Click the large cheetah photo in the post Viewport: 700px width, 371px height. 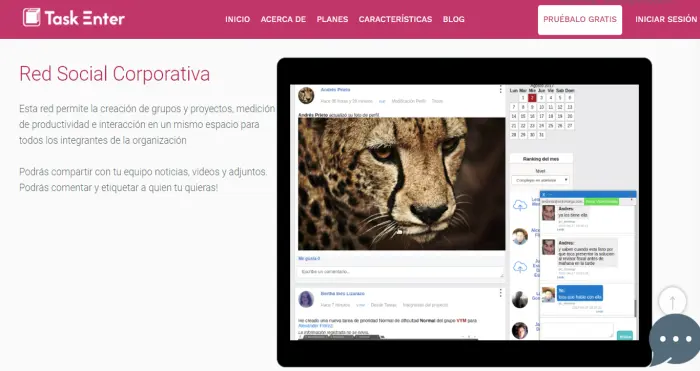coord(401,183)
